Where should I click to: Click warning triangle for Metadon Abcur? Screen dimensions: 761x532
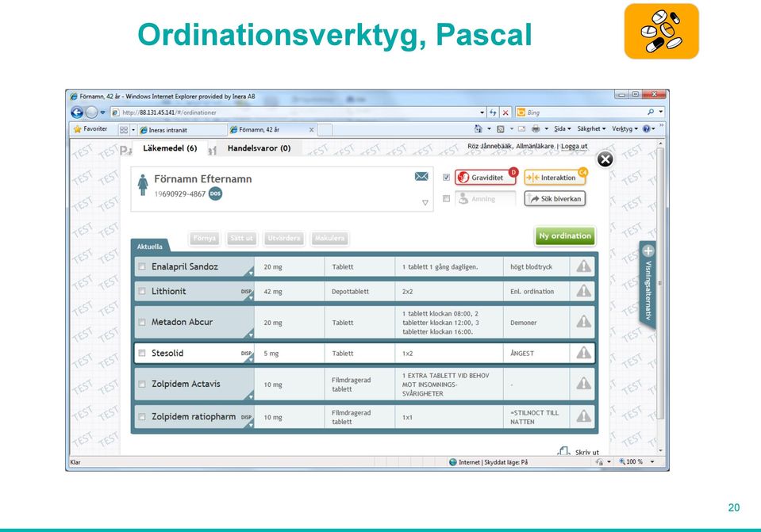click(x=583, y=322)
